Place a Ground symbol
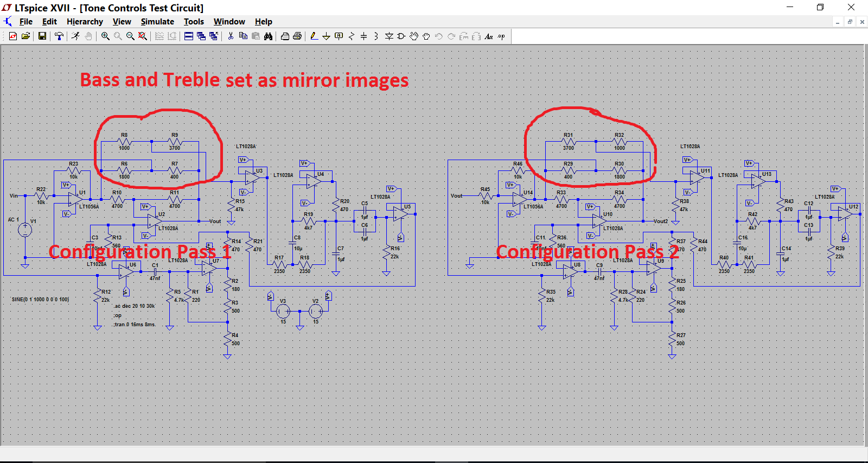The image size is (868, 463). pyautogui.click(x=326, y=36)
